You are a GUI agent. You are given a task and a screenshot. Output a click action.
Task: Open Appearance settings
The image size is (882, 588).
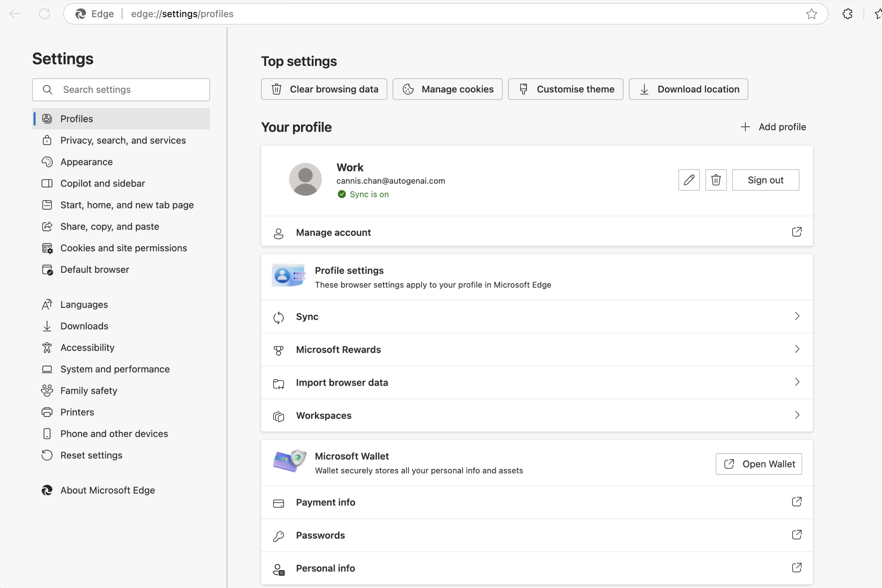click(121, 162)
